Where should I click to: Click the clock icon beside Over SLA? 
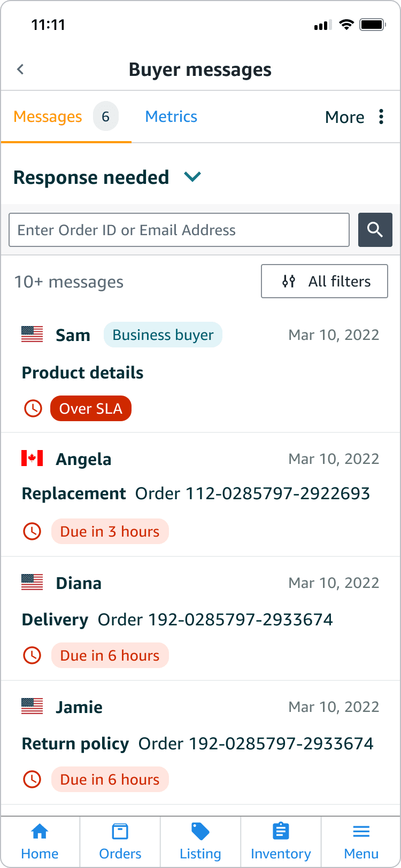pyautogui.click(x=33, y=408)
